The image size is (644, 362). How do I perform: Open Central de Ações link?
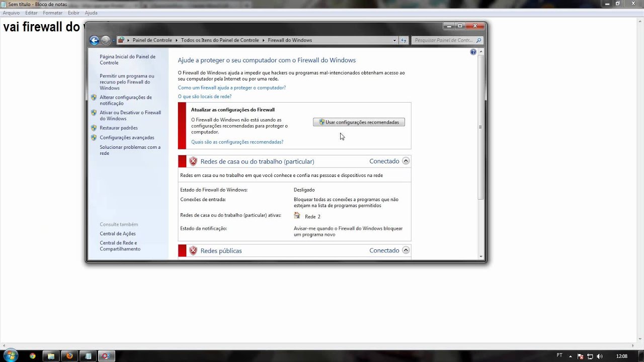118,234
